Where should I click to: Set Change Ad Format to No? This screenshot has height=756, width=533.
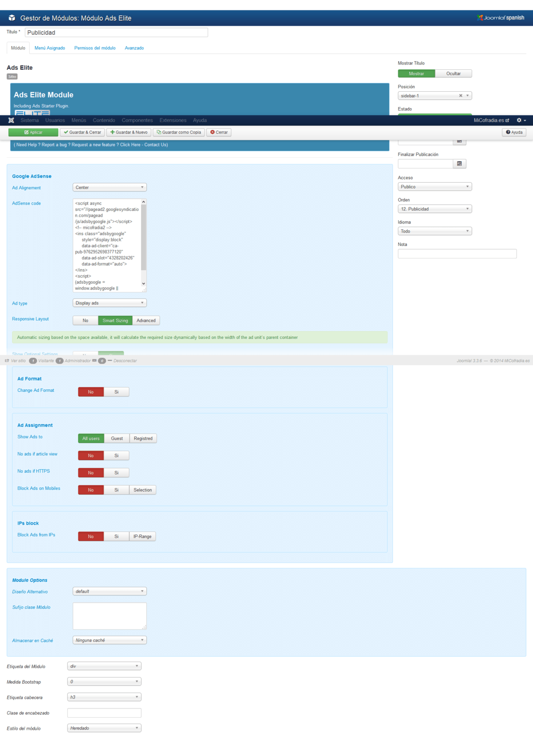point(91,392)
